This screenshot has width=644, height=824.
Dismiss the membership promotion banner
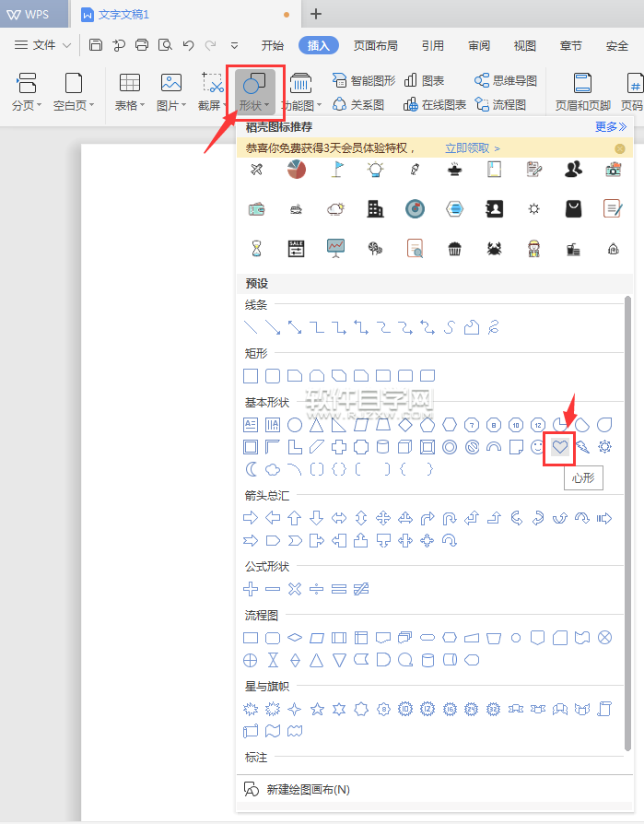[620, 148]
